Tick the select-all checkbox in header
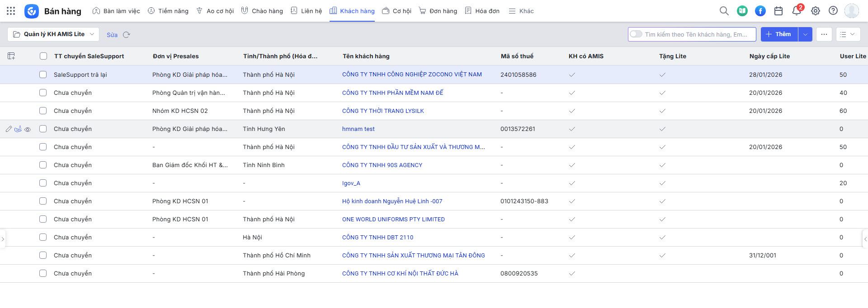 click(x=43, y=56)
